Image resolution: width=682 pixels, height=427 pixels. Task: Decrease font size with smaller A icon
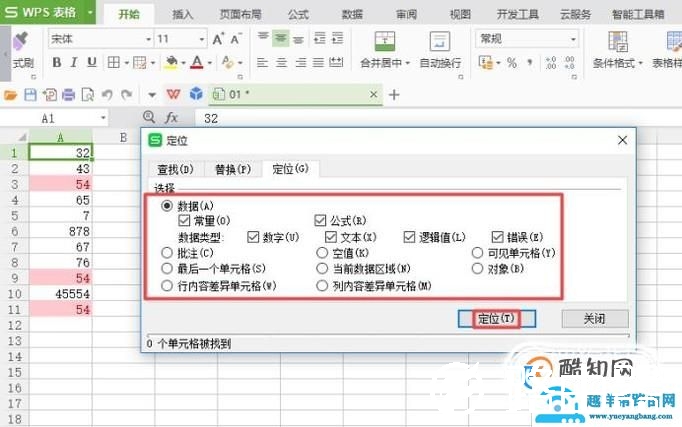point(236,39)
